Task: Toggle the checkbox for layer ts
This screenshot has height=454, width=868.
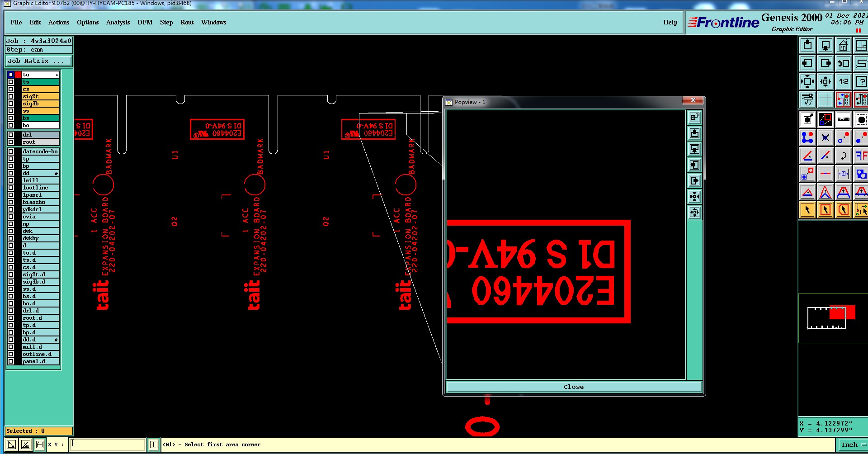Action: click(11, 82)
